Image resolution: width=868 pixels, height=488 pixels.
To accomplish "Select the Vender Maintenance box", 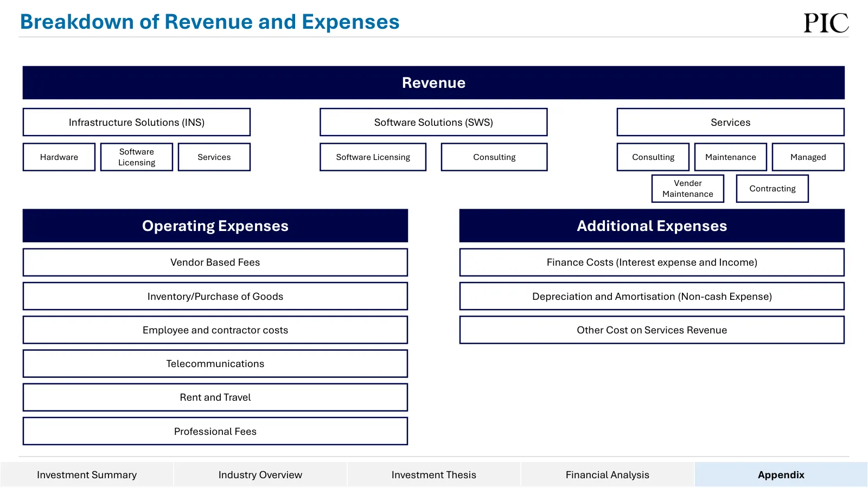I will 688,188.
